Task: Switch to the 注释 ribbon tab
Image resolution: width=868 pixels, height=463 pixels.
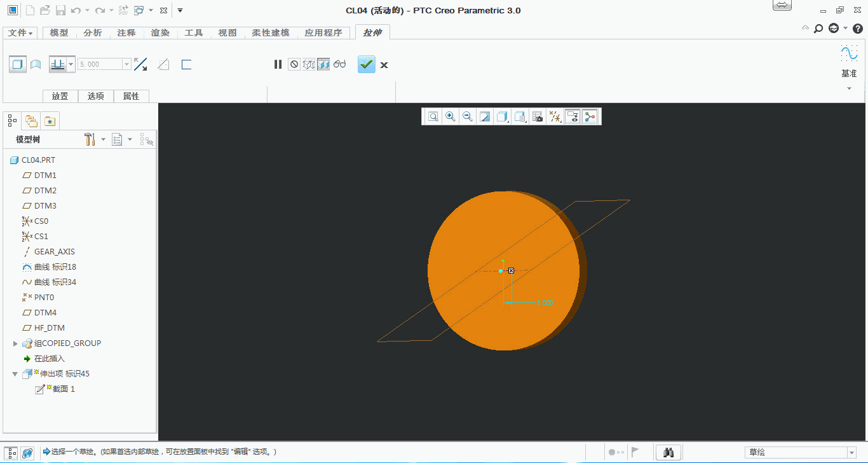Action: coord(126,33)
